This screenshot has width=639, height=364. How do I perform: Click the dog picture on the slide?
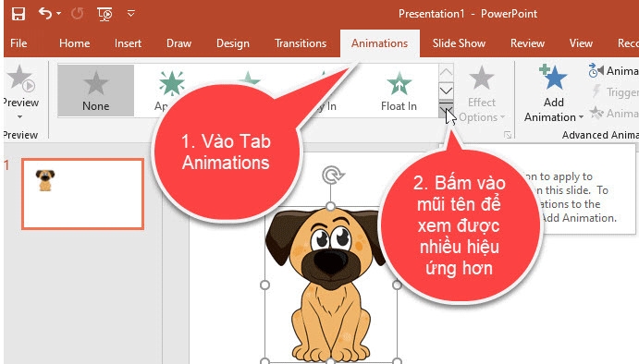[330, 285]
